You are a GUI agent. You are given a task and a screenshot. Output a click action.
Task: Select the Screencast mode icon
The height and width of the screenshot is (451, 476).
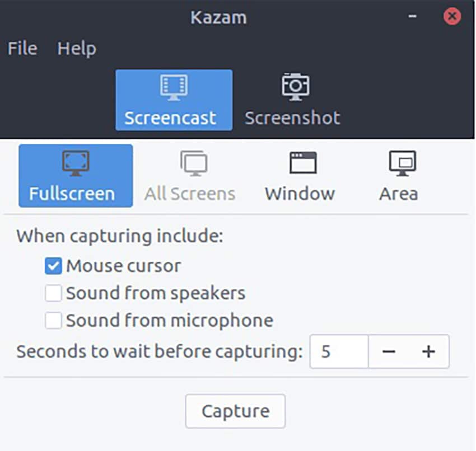tap(174, 87)
